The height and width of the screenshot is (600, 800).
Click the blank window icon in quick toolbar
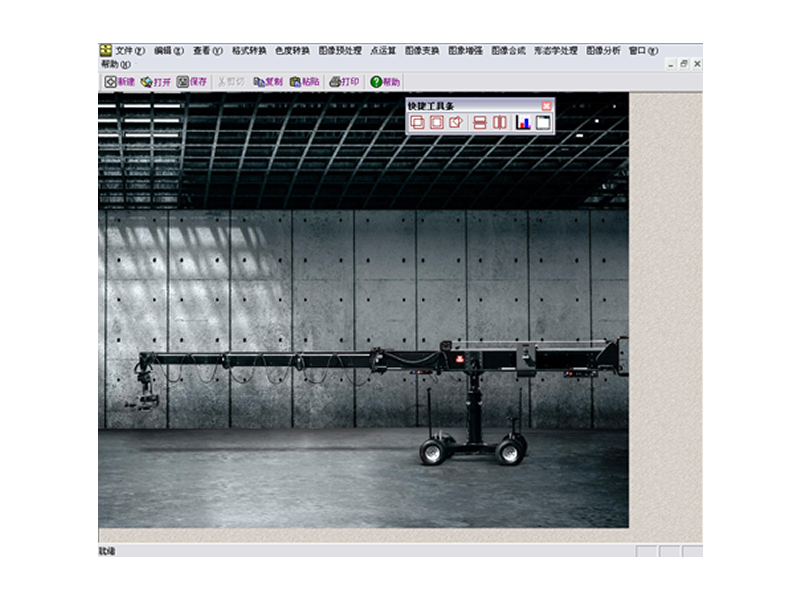[543, 123]
